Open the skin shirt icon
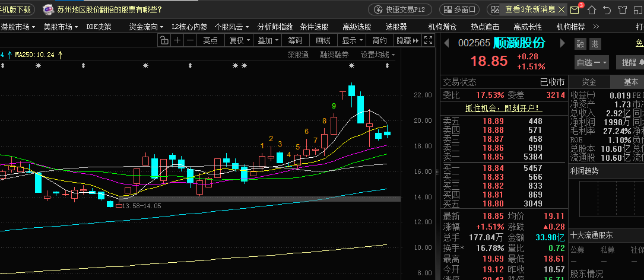This screenshot has width=644, height=280. 623,10
